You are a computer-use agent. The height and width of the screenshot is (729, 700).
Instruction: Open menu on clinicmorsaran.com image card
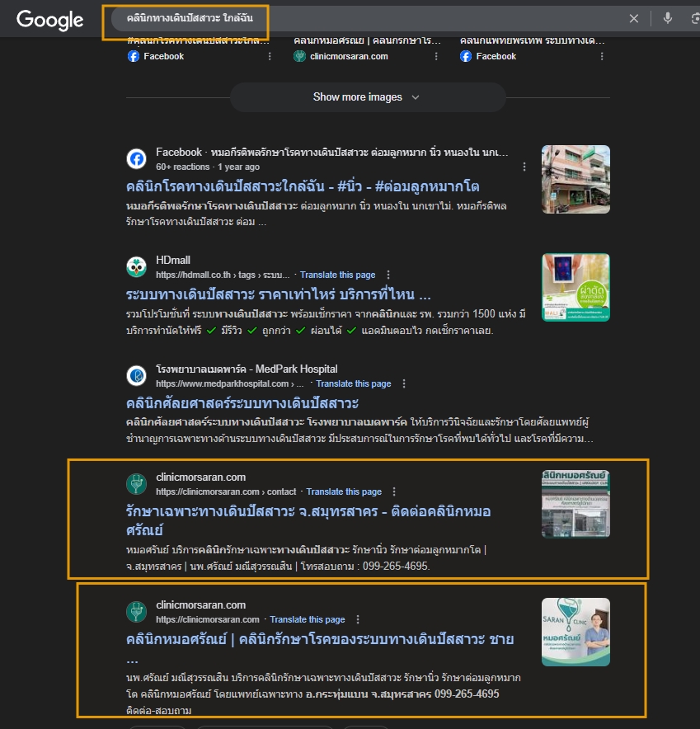(436, 56)
